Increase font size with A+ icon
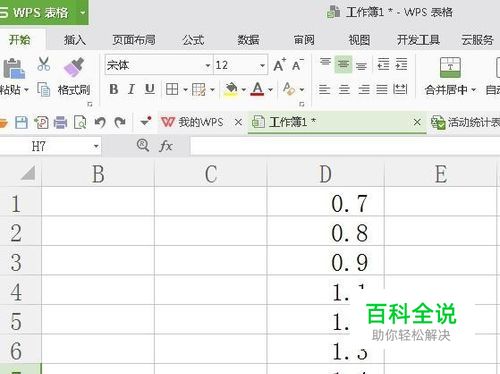Screen dimensions: 500x374 pos(279,65)
